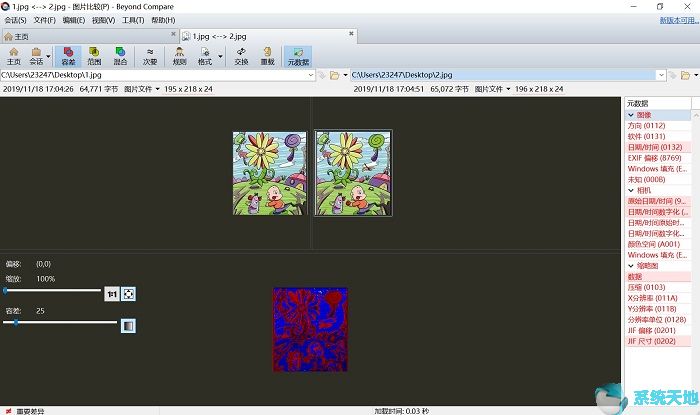Click the right side browse folder icon
The height and width of the screenshot is (415, 700).
[x=685, y=75]
